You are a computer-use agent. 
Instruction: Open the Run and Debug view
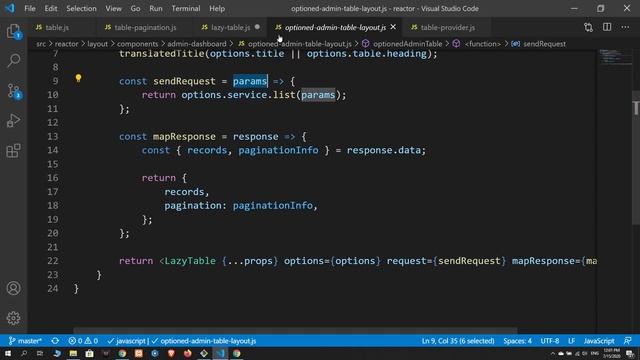[x=13, y=120]
